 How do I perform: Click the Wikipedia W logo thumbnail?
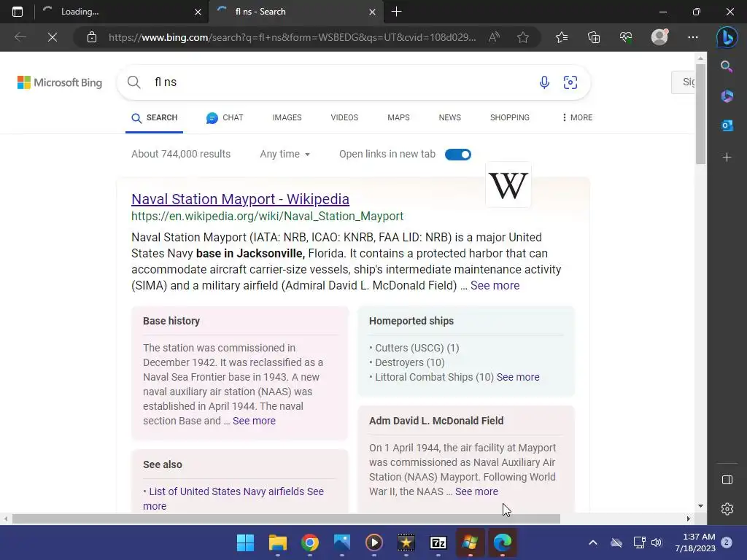pyautogui.click(x=508, y=185)
